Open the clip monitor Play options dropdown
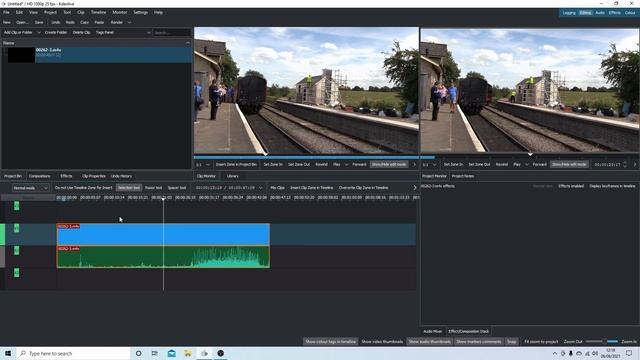Viewport: 640px width, 360px height. pos(347,164)
